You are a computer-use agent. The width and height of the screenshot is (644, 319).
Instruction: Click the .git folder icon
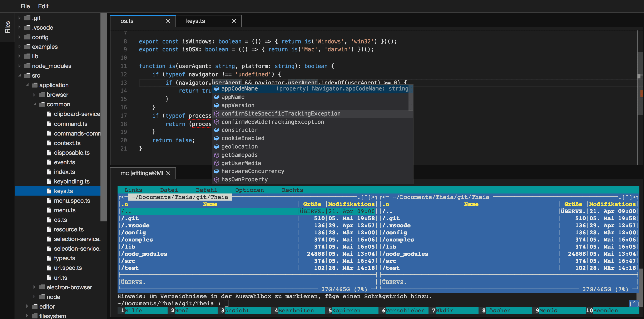click(27, 18)
